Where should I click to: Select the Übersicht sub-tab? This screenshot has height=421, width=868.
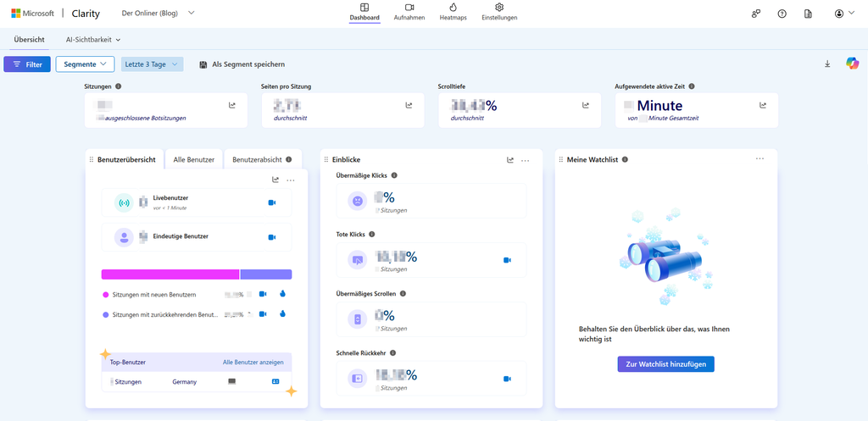30,40
